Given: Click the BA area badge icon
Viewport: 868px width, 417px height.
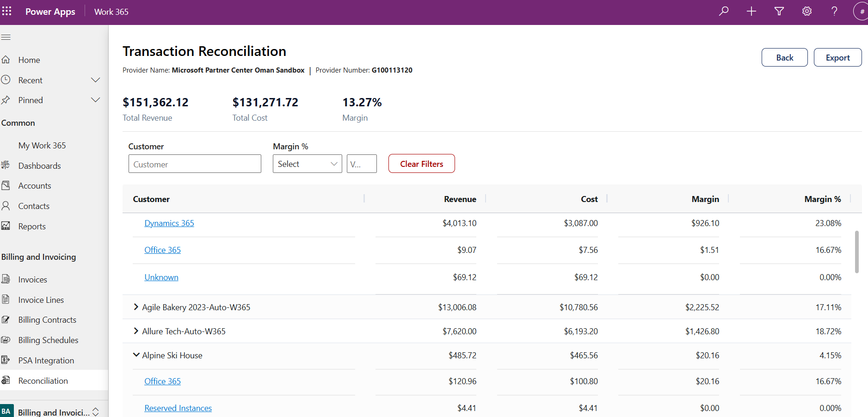Looking at the screenshot, I should coord(6,411).
